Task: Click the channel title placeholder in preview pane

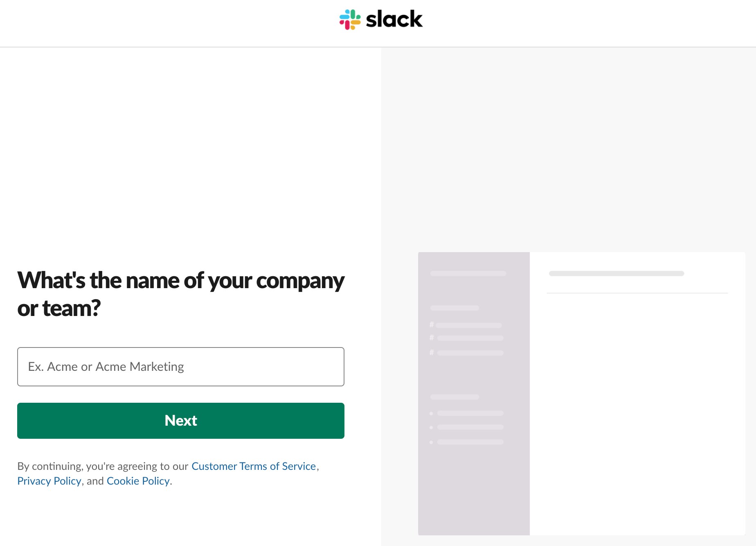Action: (x=616, y=273)
